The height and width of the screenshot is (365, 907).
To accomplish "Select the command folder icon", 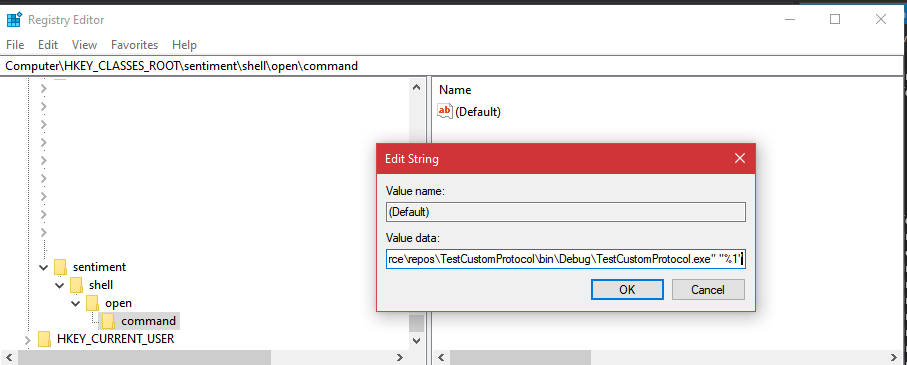I will tap(109, 320).
